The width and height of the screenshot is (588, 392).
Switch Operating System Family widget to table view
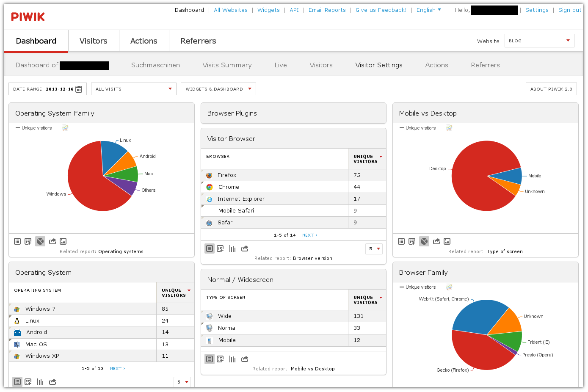tap(17, 241)
